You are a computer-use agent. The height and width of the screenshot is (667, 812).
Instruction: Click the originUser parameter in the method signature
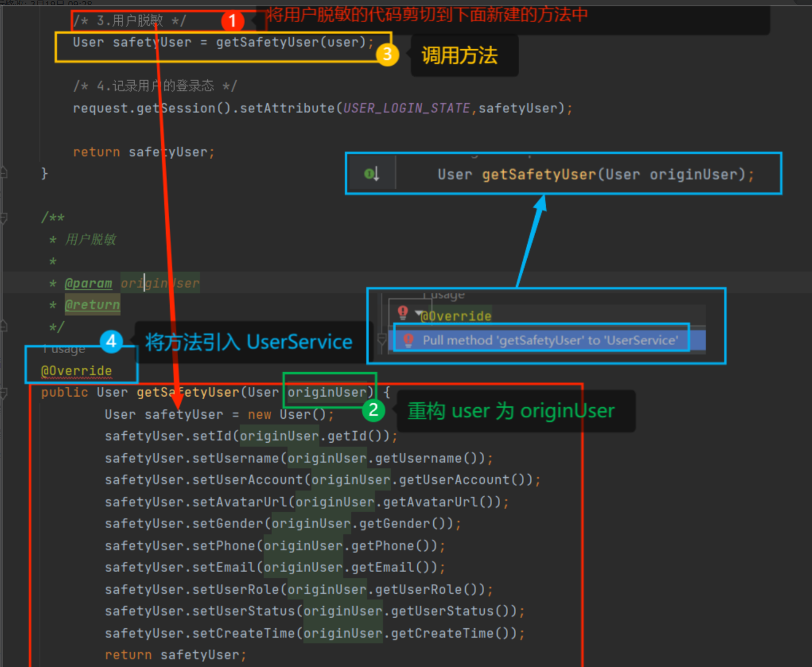(327, 392)
